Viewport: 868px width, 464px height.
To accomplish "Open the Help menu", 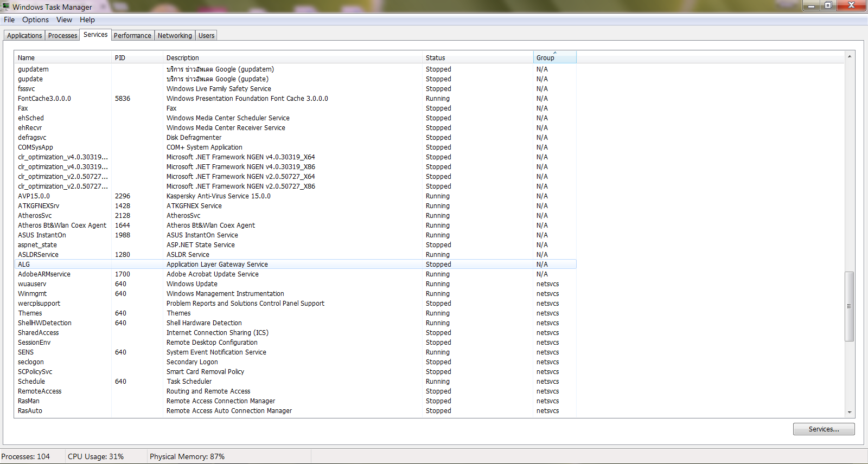I will (x=87, y=20).
